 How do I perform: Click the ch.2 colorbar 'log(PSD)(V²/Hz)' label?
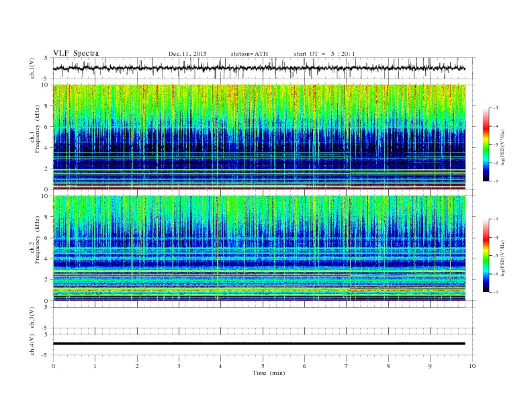point(504,258)
